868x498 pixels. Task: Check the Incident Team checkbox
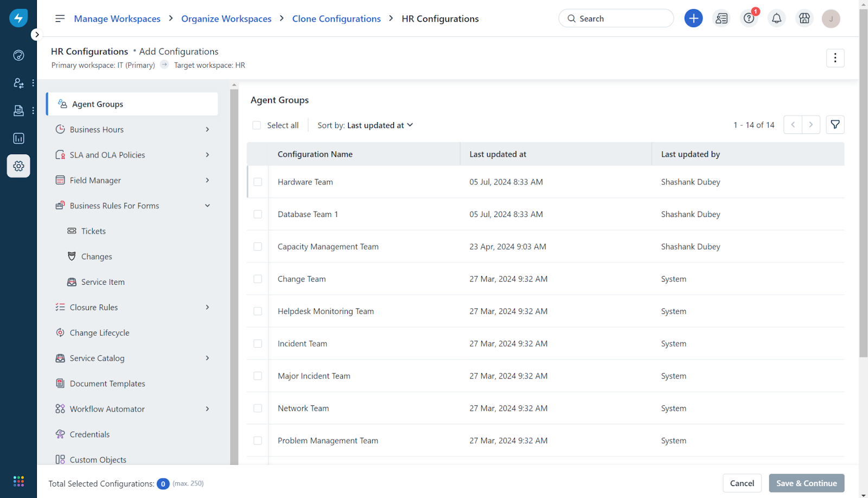click(x=258, y=343)
